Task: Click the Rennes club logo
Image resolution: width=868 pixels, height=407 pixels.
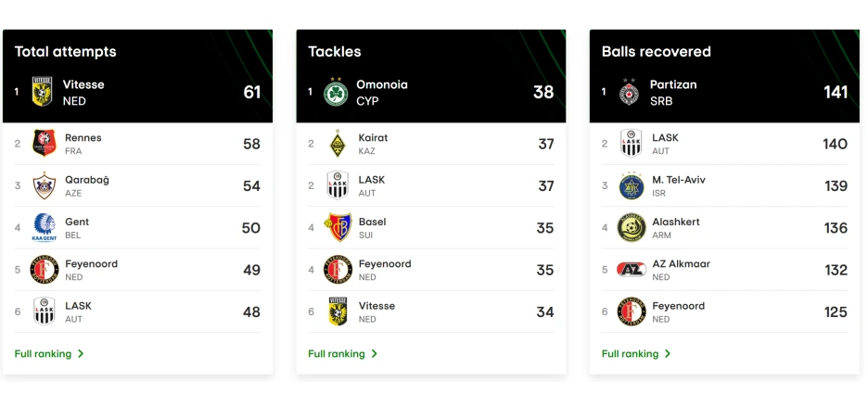Action: pos(45,144)
